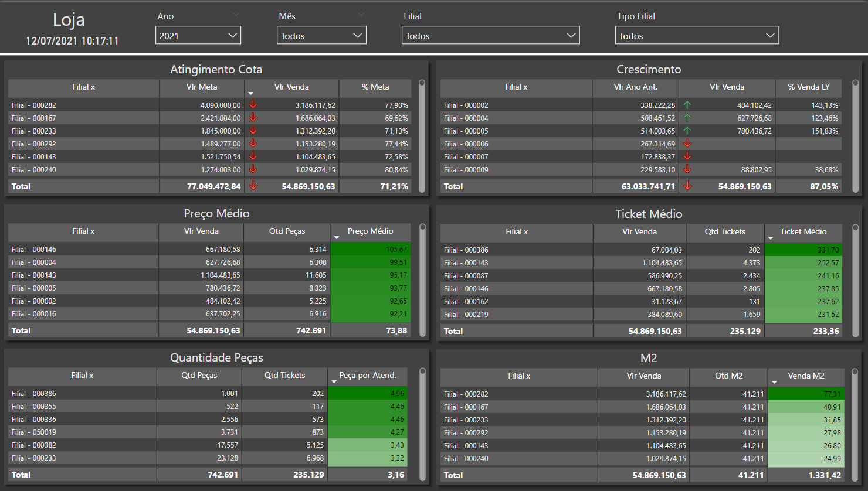Click red down arrow in Filial - 000282 row
This screenshot has width=868, height=491.
(x=253, y=105)
